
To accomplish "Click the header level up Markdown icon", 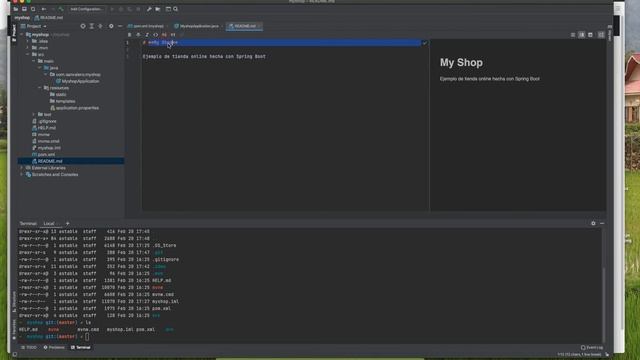I will [164, 35].
